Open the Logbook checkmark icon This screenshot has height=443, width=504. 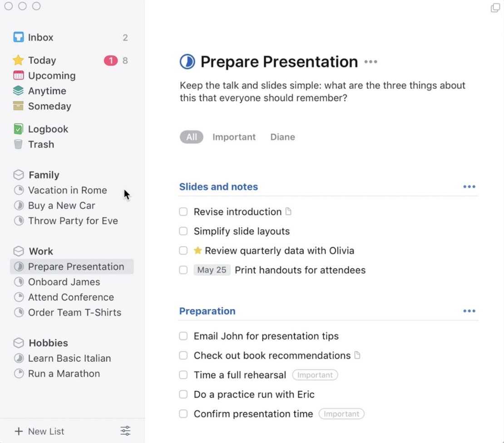17,129
